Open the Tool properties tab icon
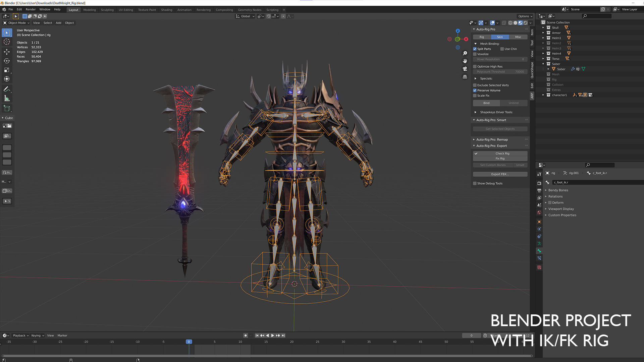The height and width of the screenshot is (362, 644). click(539, 174)
